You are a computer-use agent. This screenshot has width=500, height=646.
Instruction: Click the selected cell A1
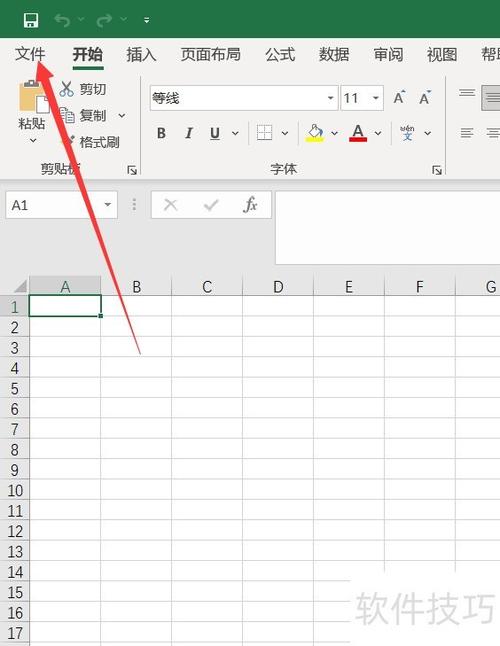65,306
